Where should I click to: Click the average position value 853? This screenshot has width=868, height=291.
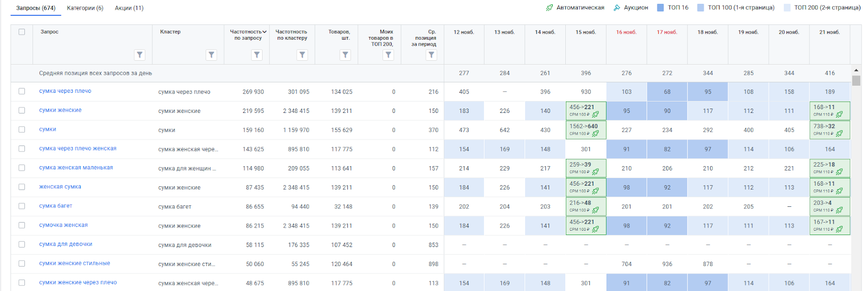click(x=433, y=245)
